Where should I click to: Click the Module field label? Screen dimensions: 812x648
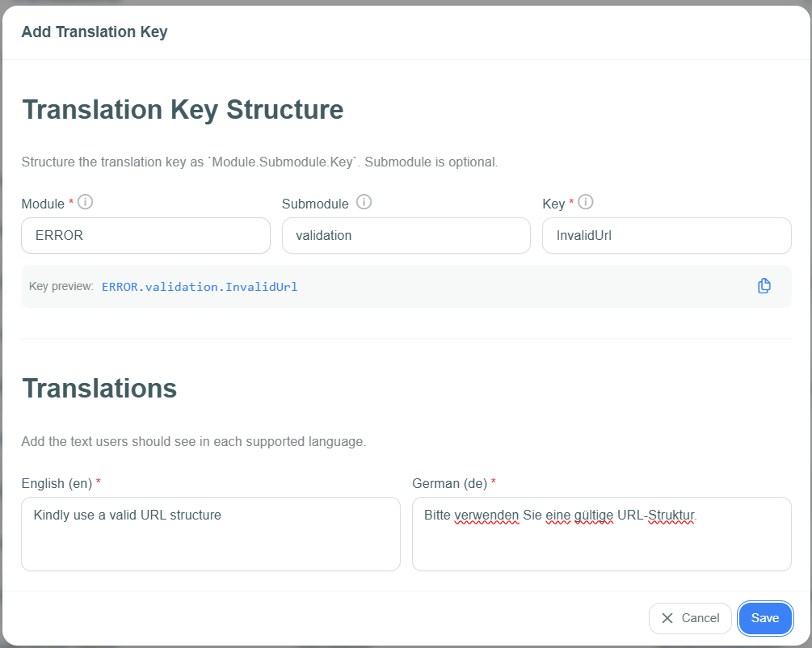tap(43, 204)
